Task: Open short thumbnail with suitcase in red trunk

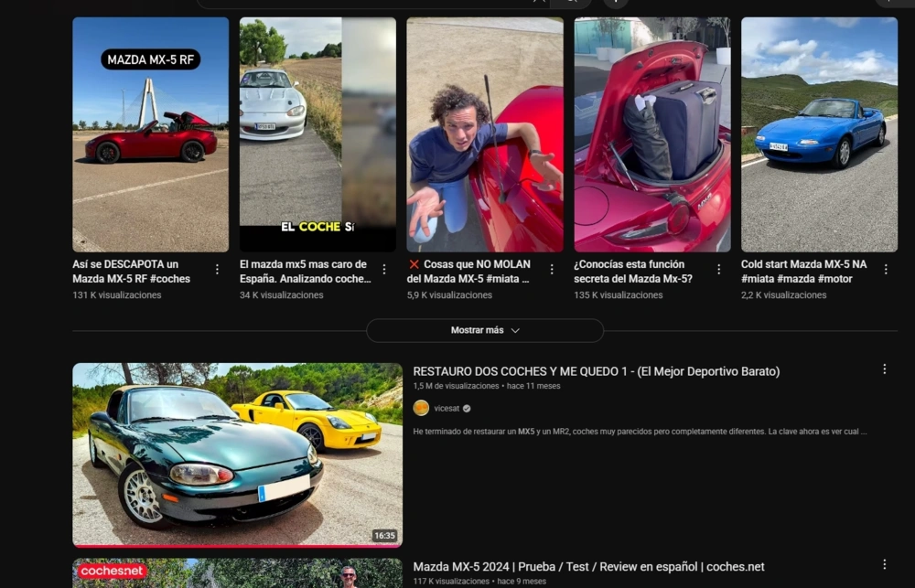Action: pyautogui.click(x=652, y=134)
